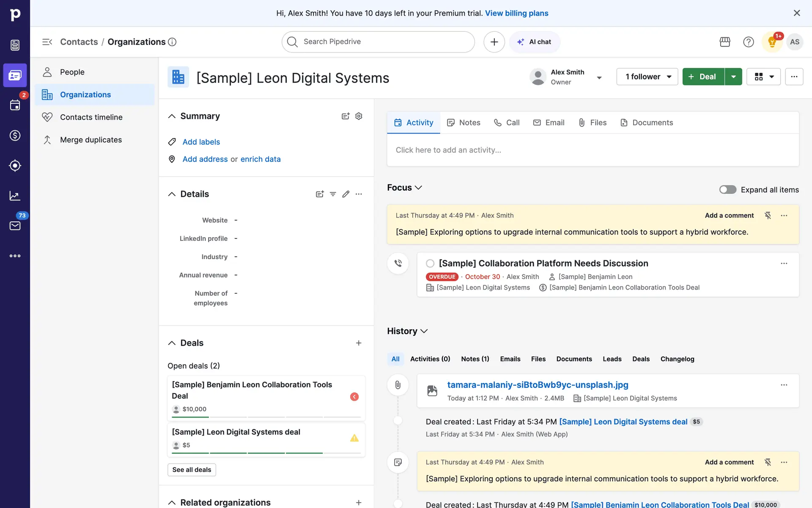The height and width of the screenshot is (508, 812).
Task: Open the Leads sidebar icon
Action: [15, 166]
